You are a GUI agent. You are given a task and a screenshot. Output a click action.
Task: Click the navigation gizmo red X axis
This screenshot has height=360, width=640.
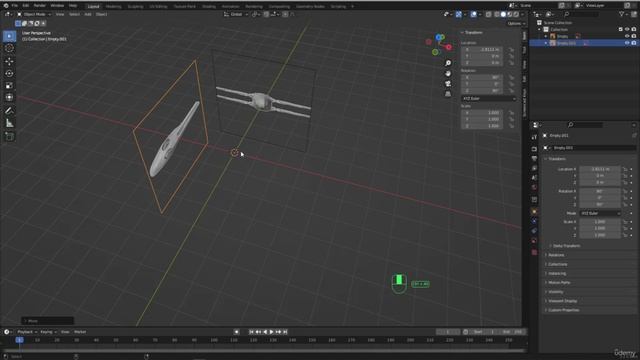[x=449, y=47]
